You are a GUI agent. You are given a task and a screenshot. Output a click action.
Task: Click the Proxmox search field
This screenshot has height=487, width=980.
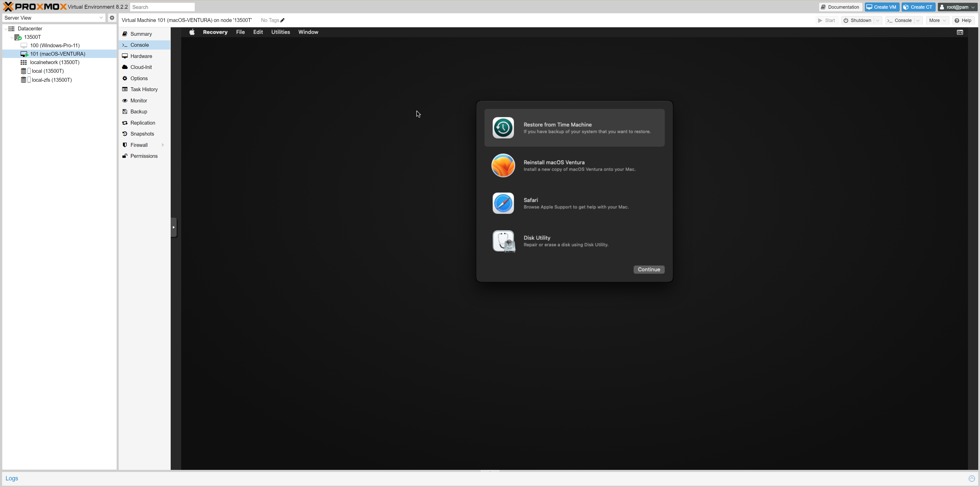163,7
